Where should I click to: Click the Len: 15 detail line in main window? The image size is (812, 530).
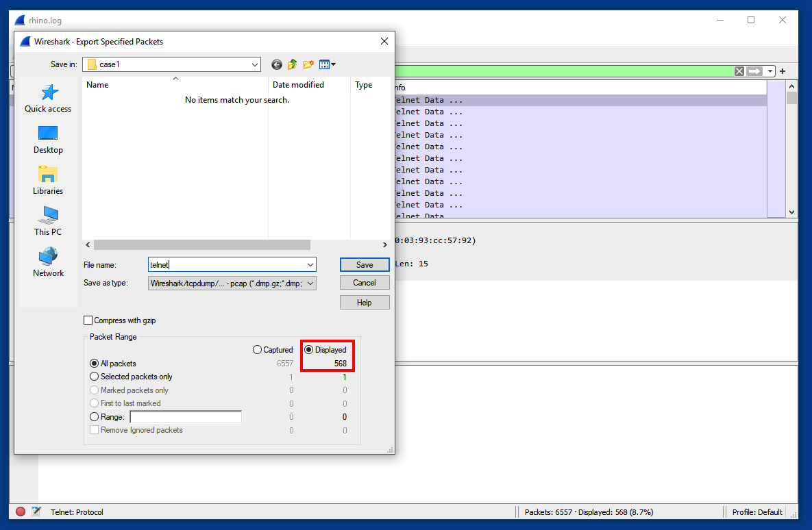pyautogui.click(x=412, y=264)
